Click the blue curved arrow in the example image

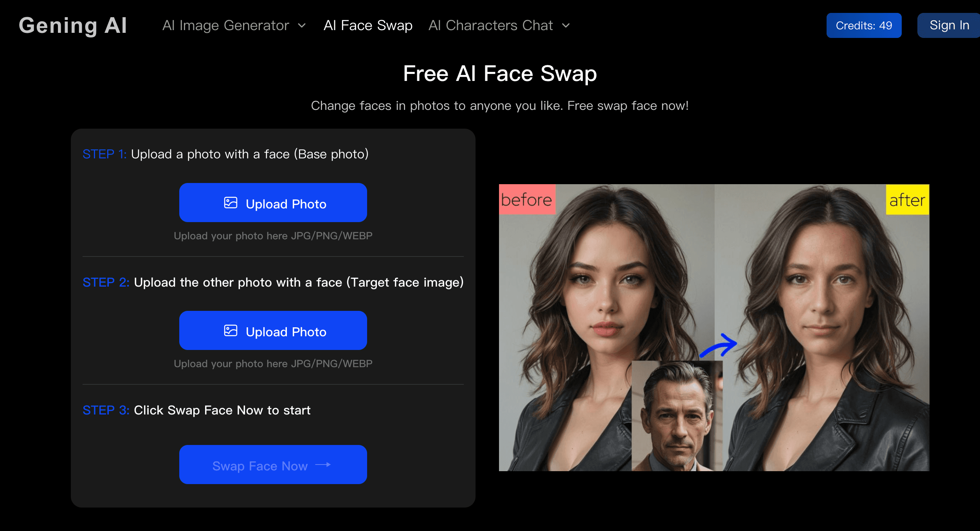click(719, 346)
